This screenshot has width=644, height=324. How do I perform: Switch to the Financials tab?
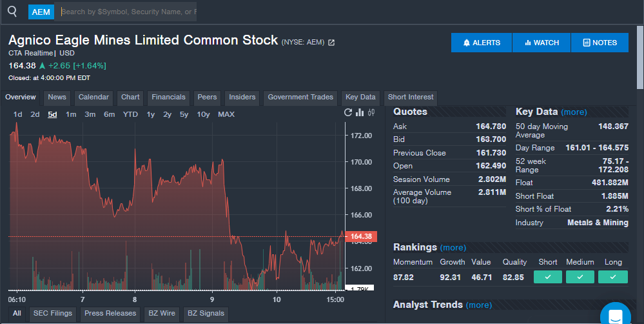click(x=168, y=97)
